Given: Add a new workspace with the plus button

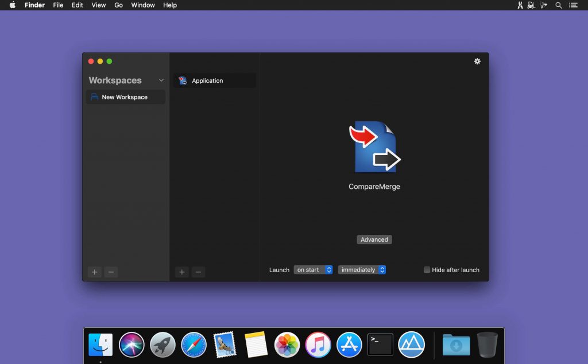Looking at the screenshot, I should point(94,272).
